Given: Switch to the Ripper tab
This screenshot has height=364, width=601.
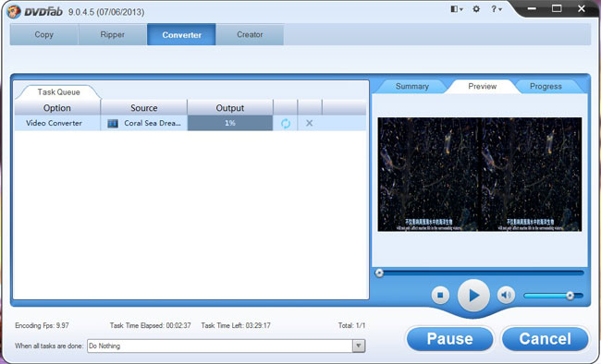Looking at the screenshot, I should (x=112, y=34).
